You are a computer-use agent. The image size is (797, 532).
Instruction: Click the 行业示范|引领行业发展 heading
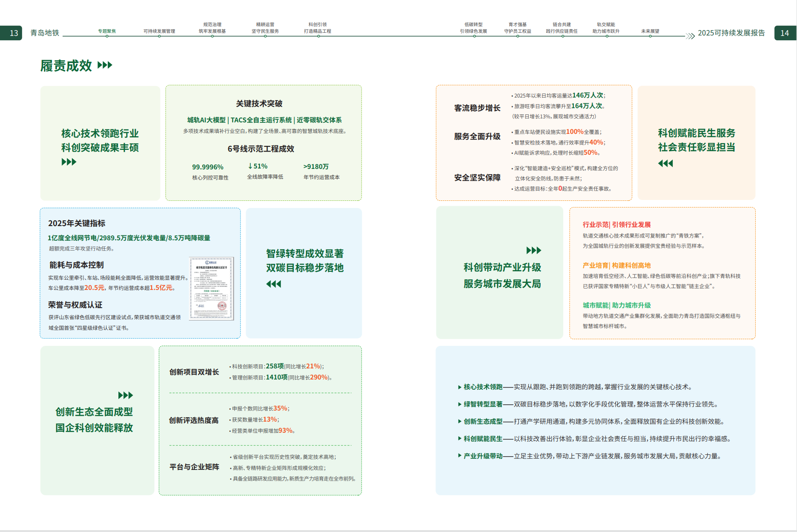click(x=616, y=225)
